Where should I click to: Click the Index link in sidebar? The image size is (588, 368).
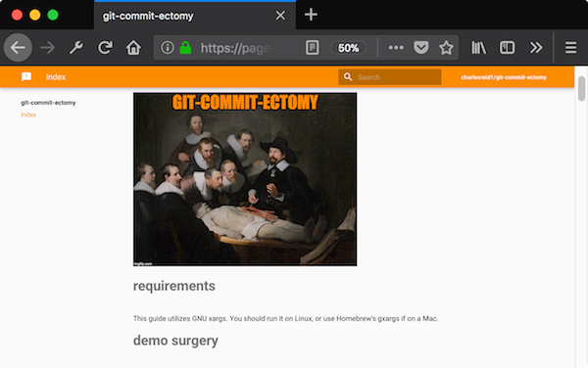[x=28, y=115]
